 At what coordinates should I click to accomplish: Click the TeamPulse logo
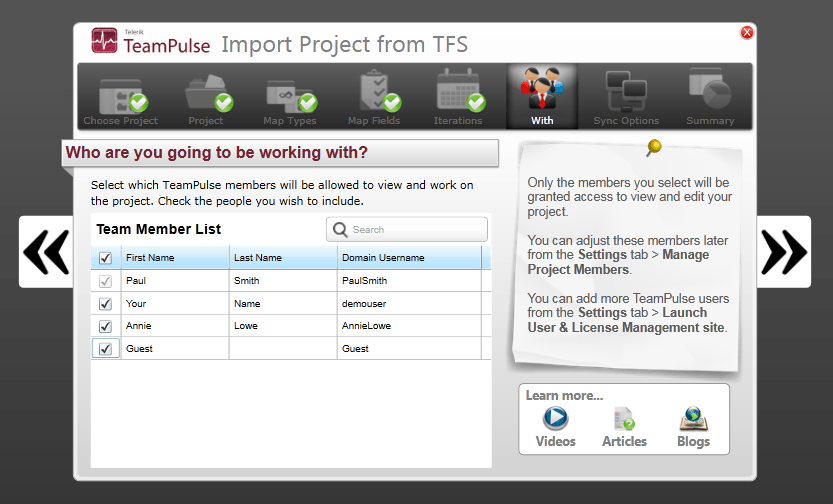pos(151,41)
